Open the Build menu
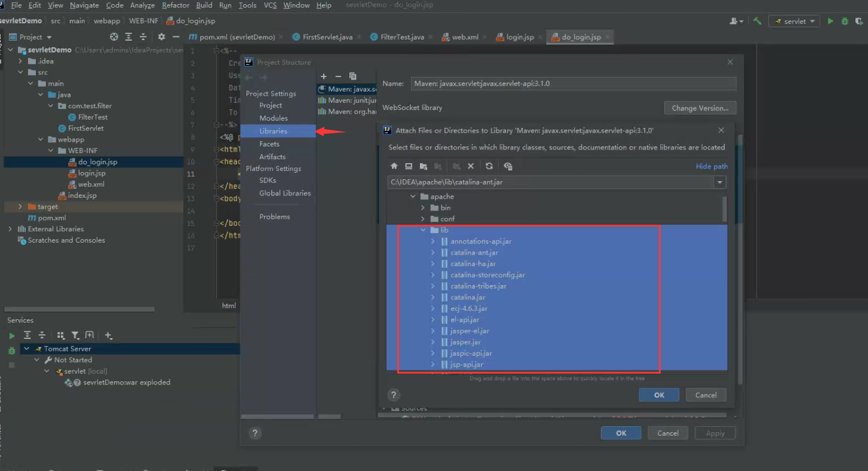Viewport: 868px width, 471px height. pos(204,5)
